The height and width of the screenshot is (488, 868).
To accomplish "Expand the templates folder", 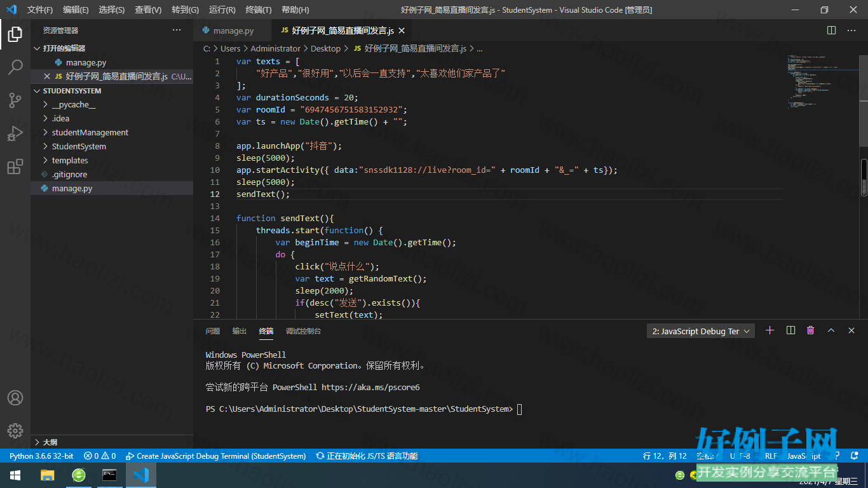I will [112, 161].
